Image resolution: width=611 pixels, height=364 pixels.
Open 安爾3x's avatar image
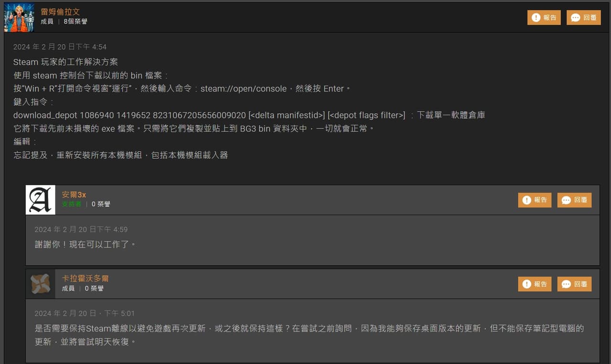tap(41, 199)
